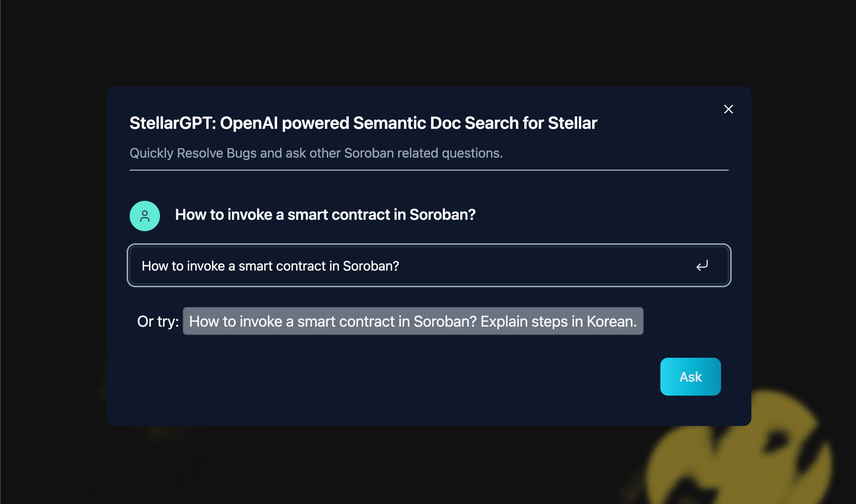
Task: Click the bold question text beside the avatar
Action: click(x=325, y=215)
